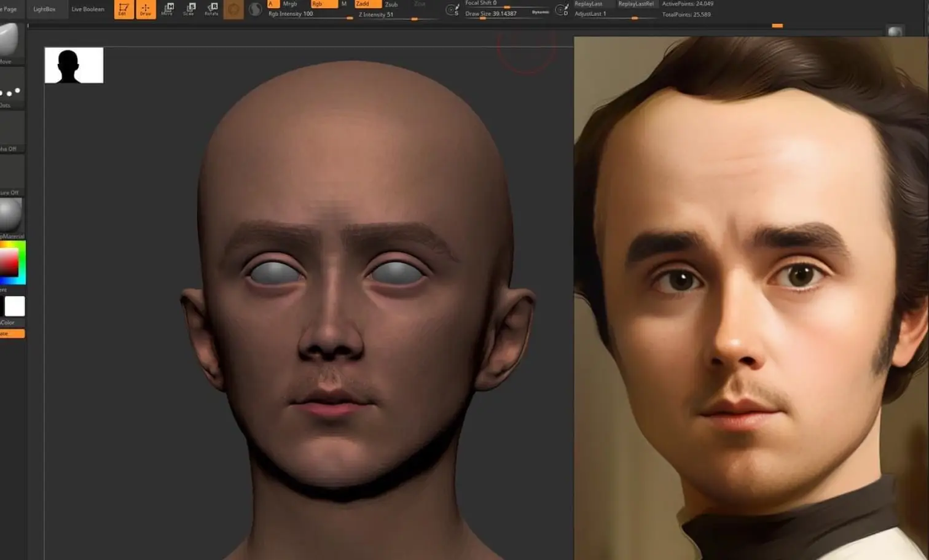The height and width of the screenshot is (560, 929).
Task: Click the Rotate tool icon
Action: click(211, 9)
